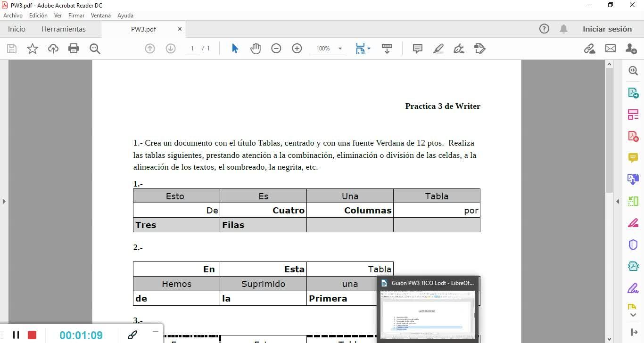Open the Ayuda menu
The image size is (644, 343).
pyautogui.click(x=125, y=16)
